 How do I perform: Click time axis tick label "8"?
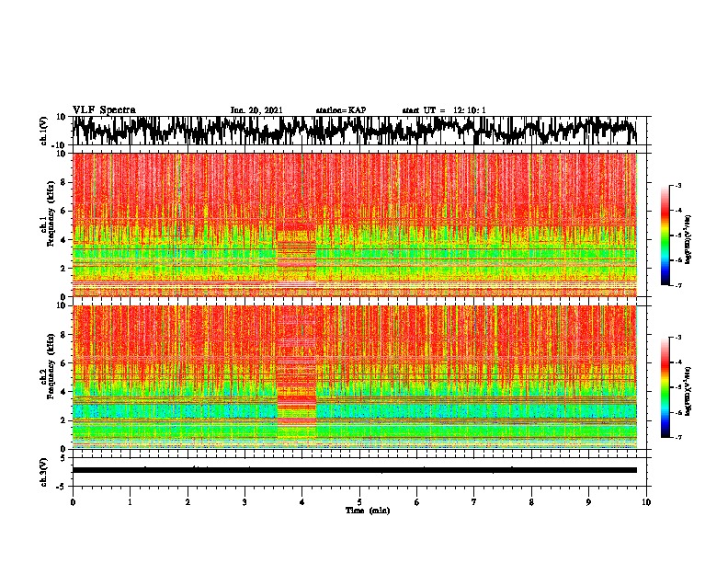click(531, 502)
